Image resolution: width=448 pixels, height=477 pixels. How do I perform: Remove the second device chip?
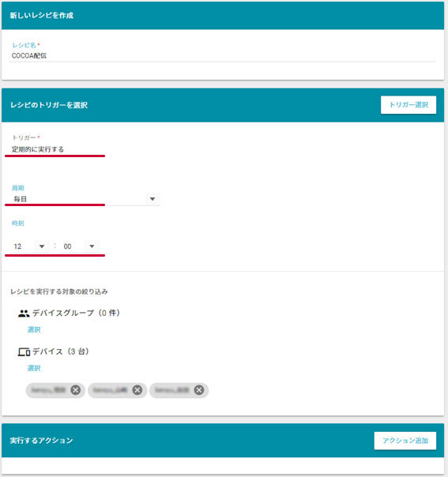[137, 390]
